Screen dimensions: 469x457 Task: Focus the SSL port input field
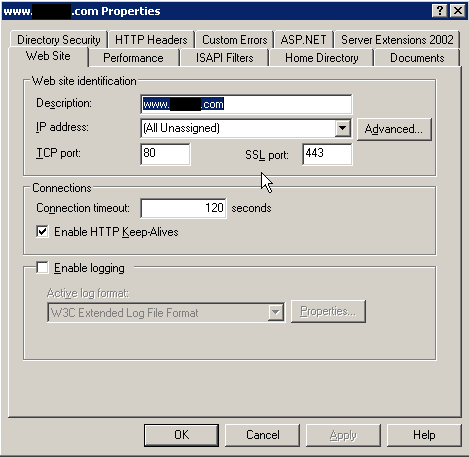tap(327, 154)
